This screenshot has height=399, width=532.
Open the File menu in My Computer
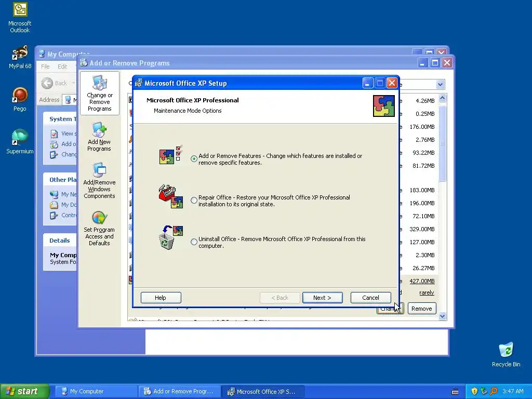pyautogui.click(x=45, y=66)
